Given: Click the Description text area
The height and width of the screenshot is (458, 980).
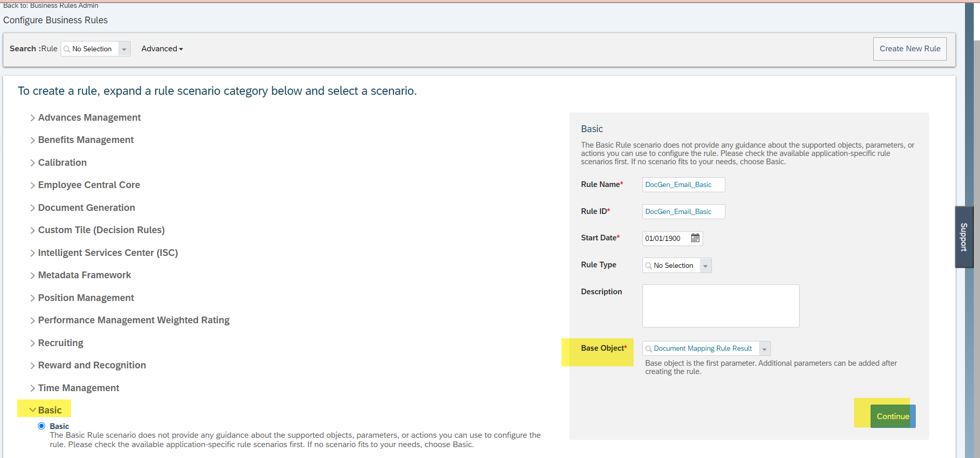Looking at the screenshot, I should (721, 306).
